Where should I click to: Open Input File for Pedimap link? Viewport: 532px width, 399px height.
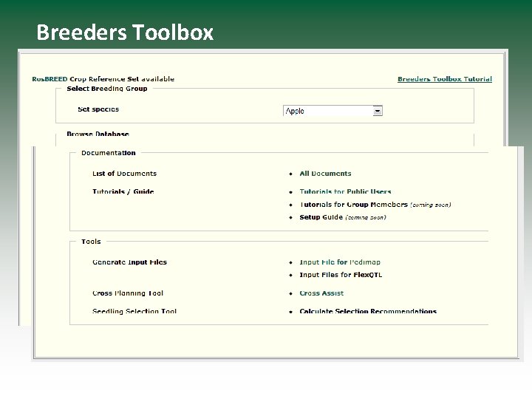click(x=340, y=262)
